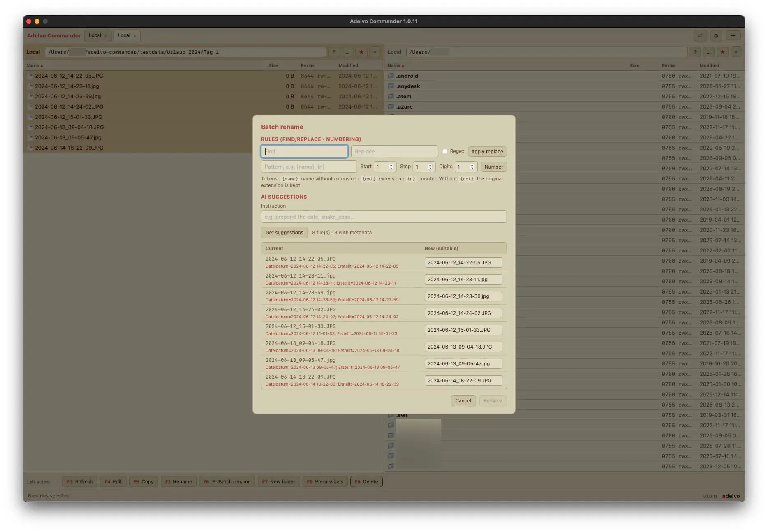Click the Replace input field
Viewport: 768px width, 532px height.
(x=395, y=151)
